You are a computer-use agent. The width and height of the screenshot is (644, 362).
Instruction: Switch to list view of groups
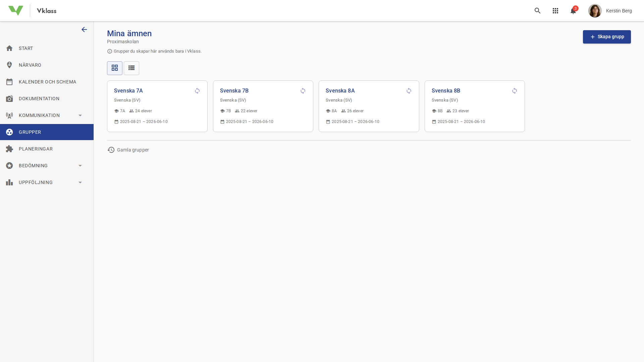point(131,68)
